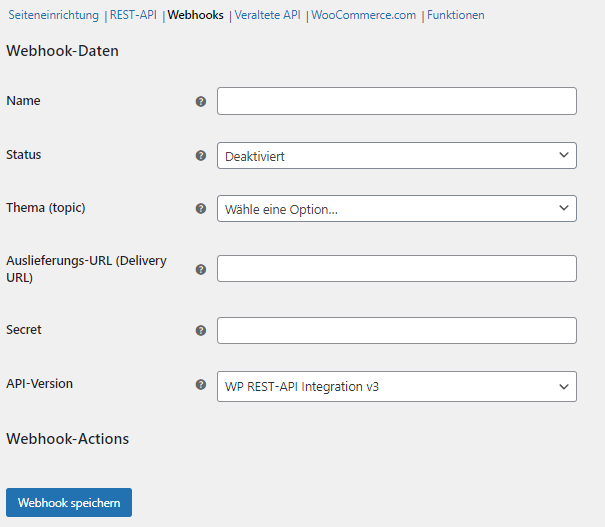This screenshot has width=605, height=527.
Task: Click the Auslieferungs-URL help question mark
Action: [201, 269]
